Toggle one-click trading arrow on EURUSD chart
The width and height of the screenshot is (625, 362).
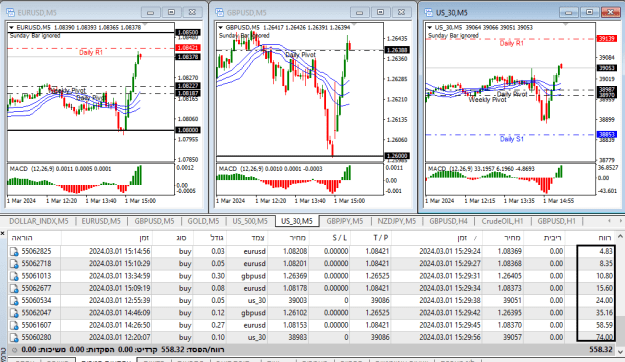point(11,28)
